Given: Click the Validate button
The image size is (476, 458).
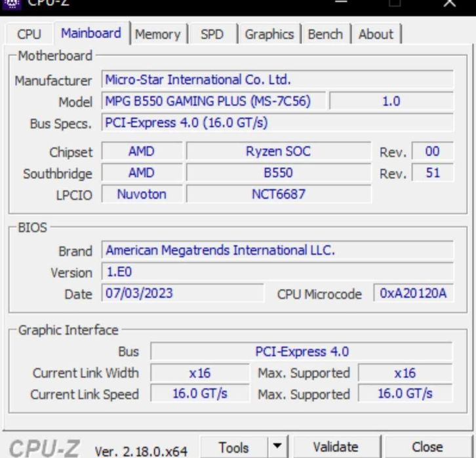Looking at the screenshot, I should point(336,447).
